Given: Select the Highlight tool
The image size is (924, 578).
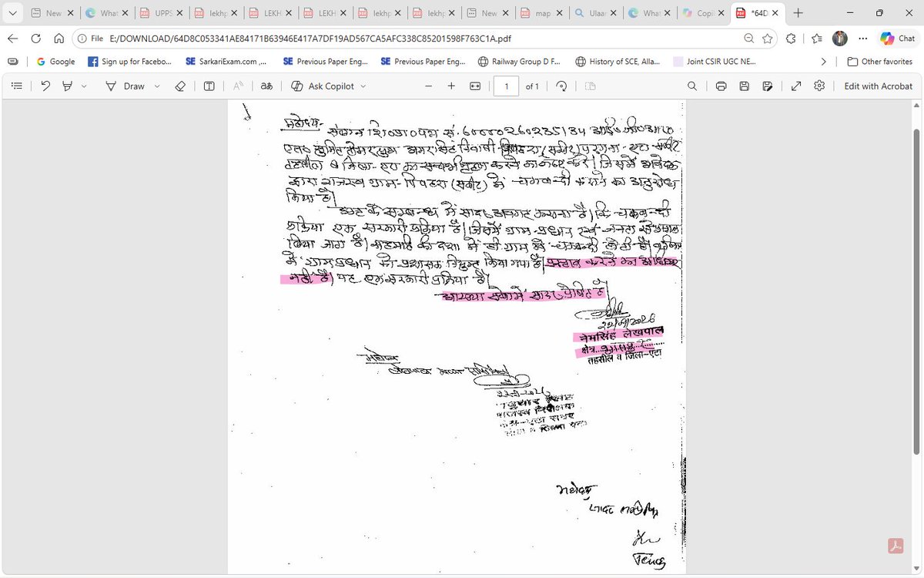Looking at the screenshot, I should point(68,86).
